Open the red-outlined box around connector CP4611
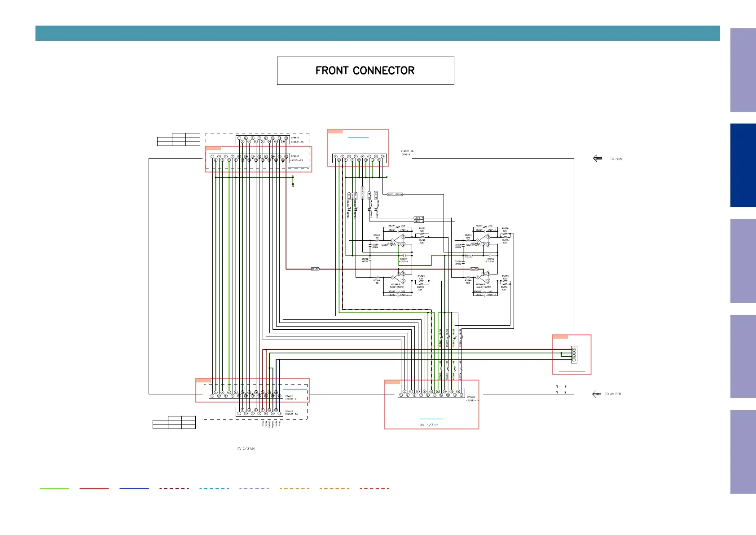The image size is (756, 535). (x=252, y=390)
